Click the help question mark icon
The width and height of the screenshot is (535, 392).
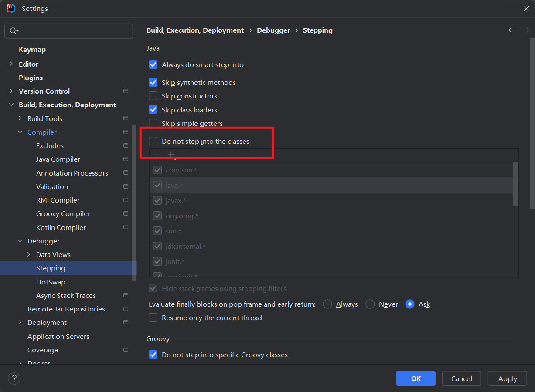14,378
